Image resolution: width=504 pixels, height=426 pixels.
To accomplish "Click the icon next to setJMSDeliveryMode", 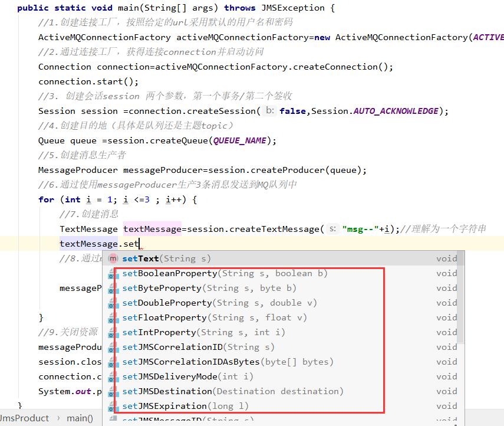I will [x=113, y=377].
